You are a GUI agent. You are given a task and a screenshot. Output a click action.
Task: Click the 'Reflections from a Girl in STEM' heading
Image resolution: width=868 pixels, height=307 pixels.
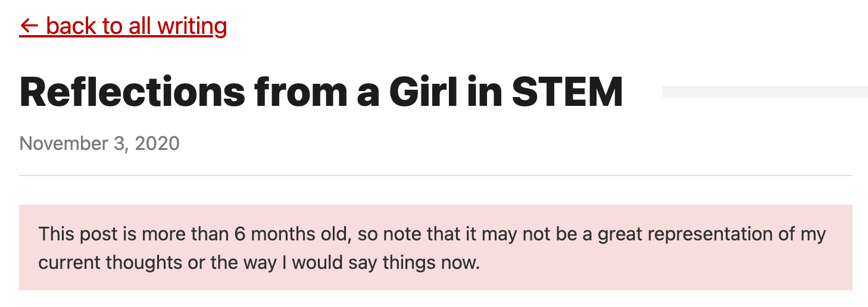click(x=321, y=92)
